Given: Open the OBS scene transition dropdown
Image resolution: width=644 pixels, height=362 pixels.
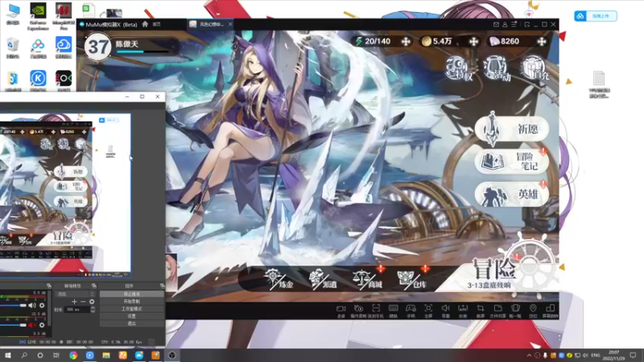Looking at the screenshot, I should (75, 294).
